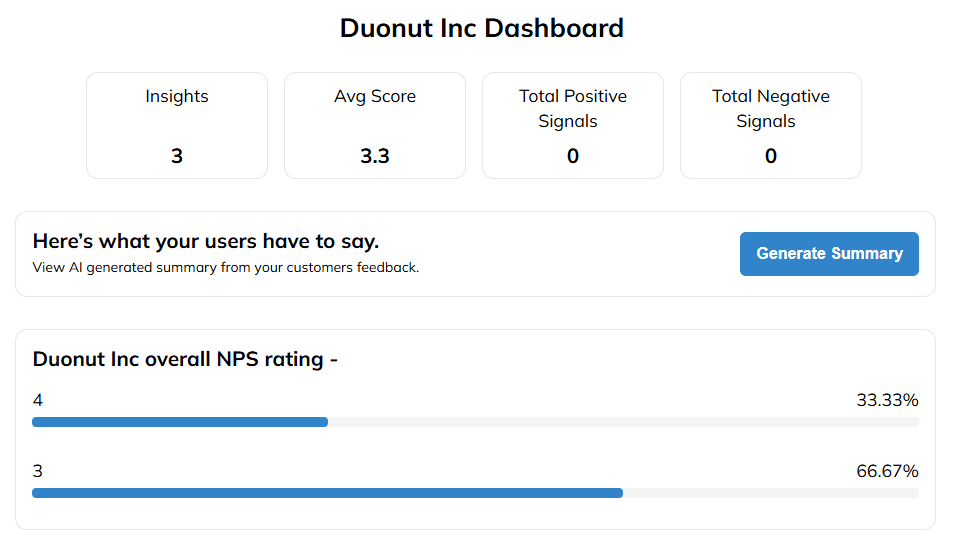The height and width of the screenshot is (556, 962).
Task: Click the Generate Summary button
Action: [829, 254]
